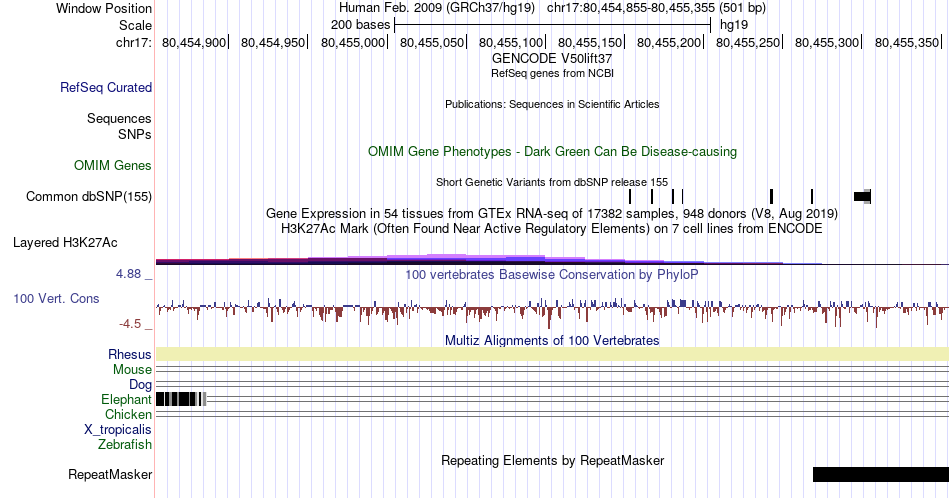
Task: Click the Human Feb. 2009 (GRCh37/hg19) text
Action: 437,8
